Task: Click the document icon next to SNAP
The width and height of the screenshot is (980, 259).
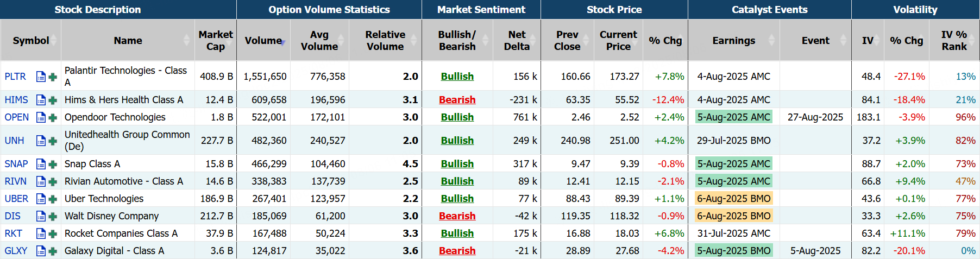Action: coord(41,164)
